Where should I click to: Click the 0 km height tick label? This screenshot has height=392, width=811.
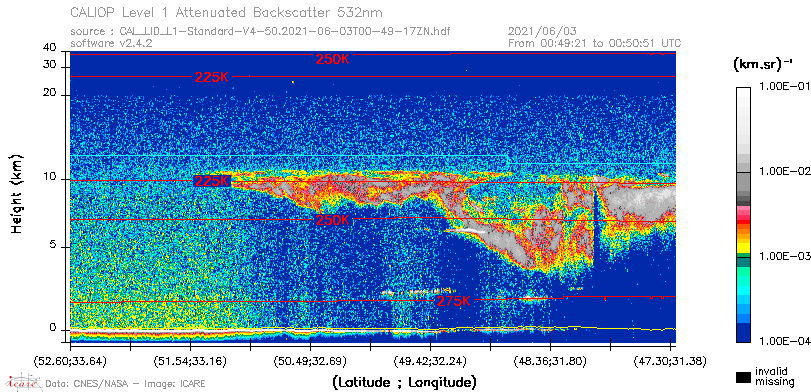[x=52, y=327]
